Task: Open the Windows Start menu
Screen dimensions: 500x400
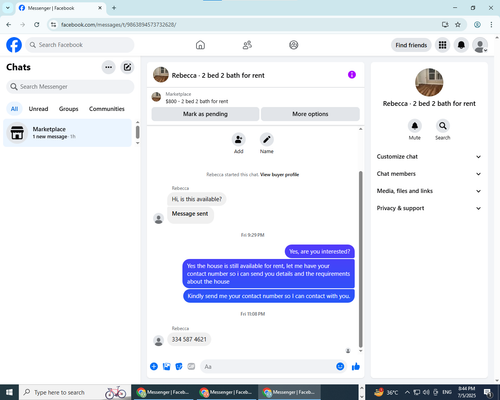Action: 9,392
